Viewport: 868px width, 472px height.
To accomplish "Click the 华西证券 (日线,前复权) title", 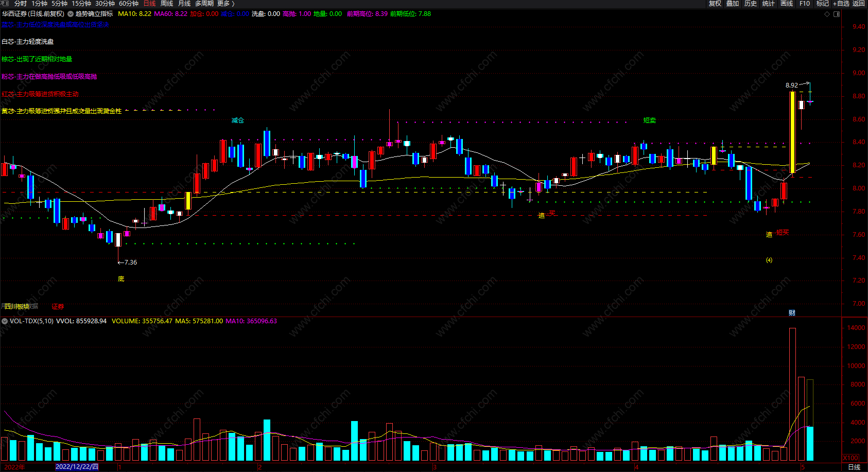I will (33, 14).
